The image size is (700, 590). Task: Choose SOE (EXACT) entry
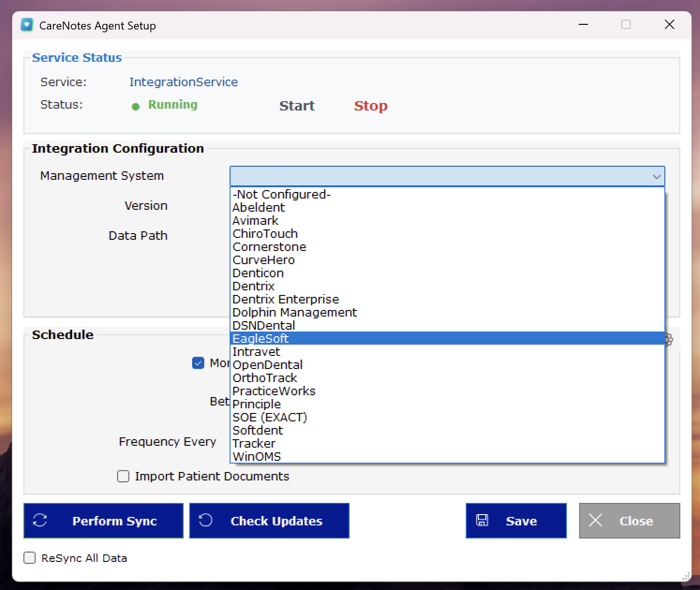pos(447,417)
